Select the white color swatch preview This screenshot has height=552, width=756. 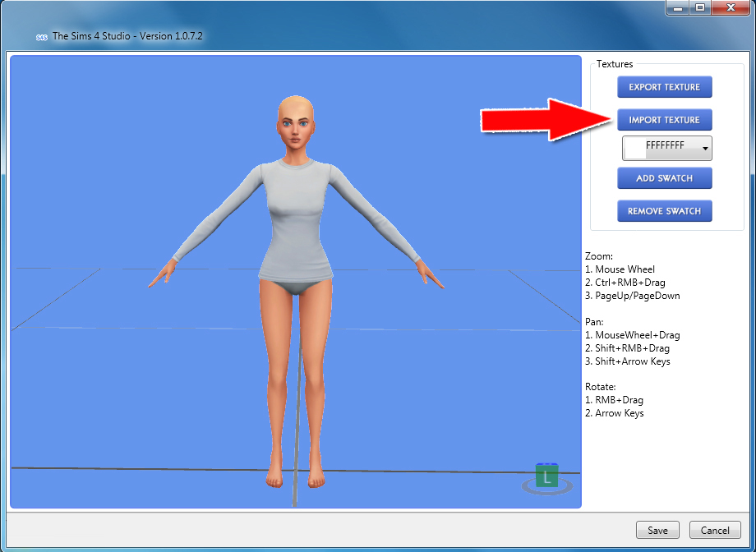tap(635, 149)
